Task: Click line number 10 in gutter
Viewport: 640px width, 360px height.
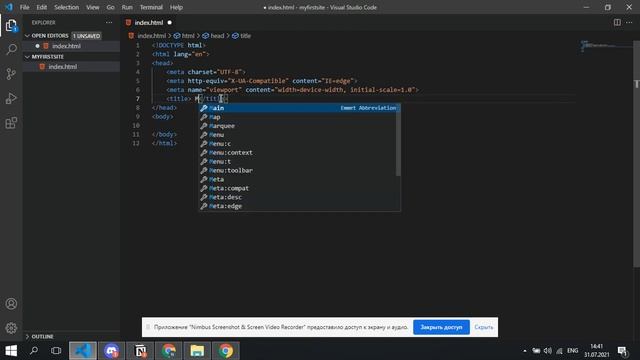Action: coord(136,125)
